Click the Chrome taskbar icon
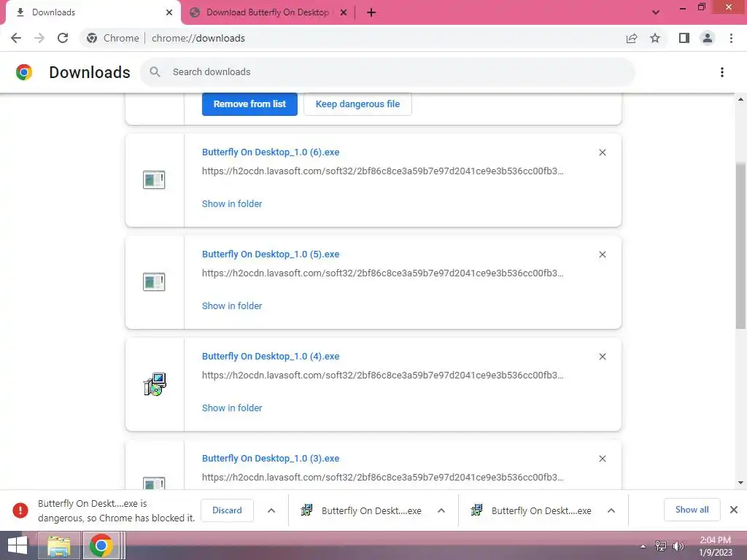The image size is (747, 560). pos(101,545)
